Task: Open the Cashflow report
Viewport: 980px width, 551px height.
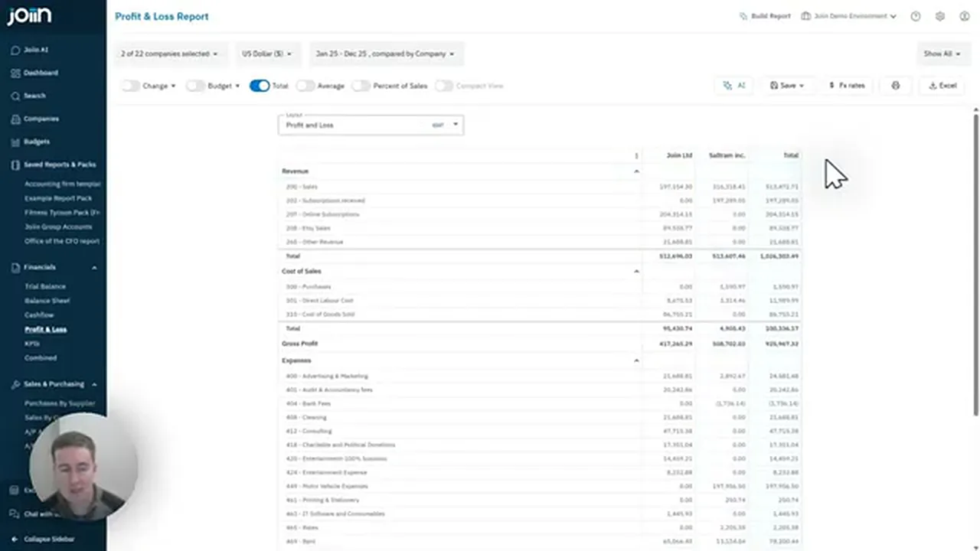Action: [39, 315]
